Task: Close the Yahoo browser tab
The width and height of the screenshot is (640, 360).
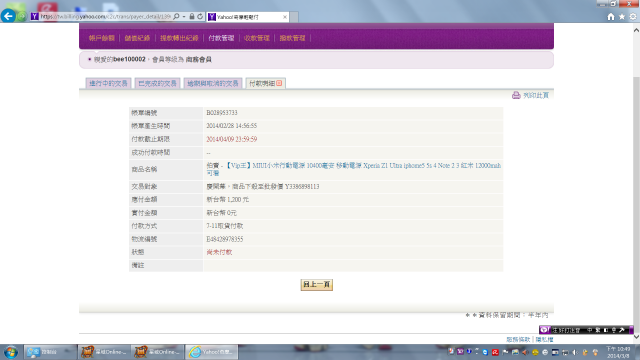Action: [x=285, y=17]
